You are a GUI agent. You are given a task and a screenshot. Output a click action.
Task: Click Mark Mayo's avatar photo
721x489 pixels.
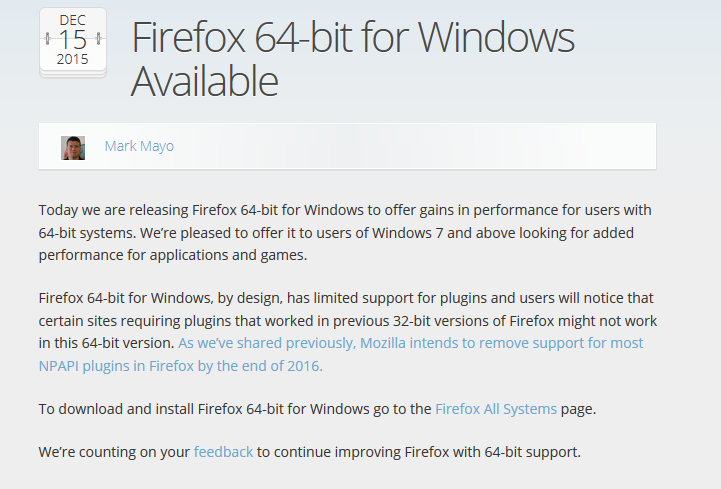click(x=73, y=148)
